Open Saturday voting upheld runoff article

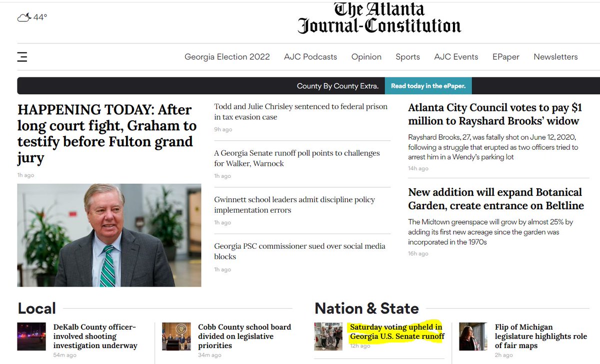point(397,332)
